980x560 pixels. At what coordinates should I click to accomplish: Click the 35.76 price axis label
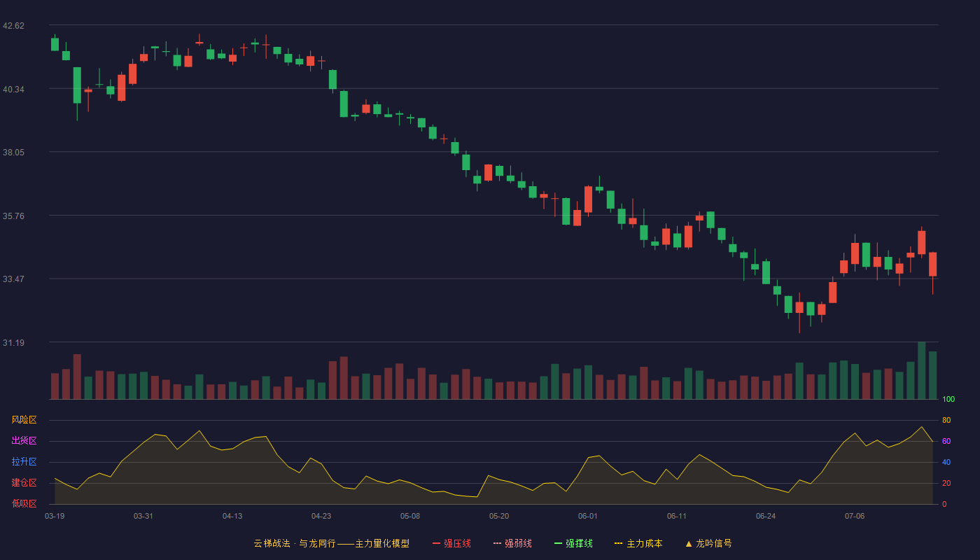[13, 216]
